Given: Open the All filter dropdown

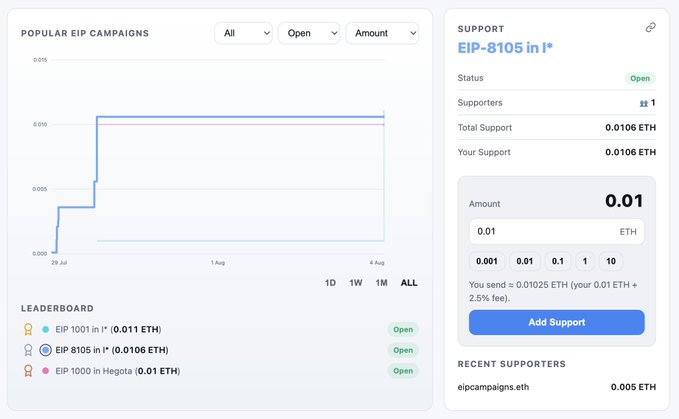Looking at the screenshot, I should click(x=243, y=33).
